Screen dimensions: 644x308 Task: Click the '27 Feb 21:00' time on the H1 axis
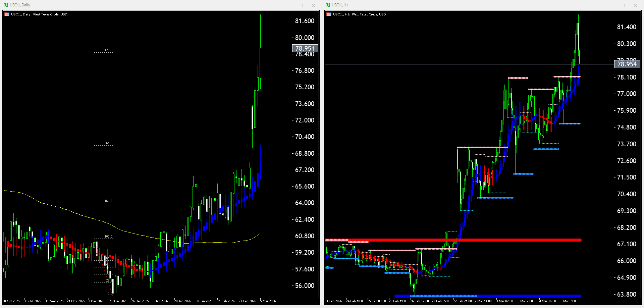[x=463, y=301]
